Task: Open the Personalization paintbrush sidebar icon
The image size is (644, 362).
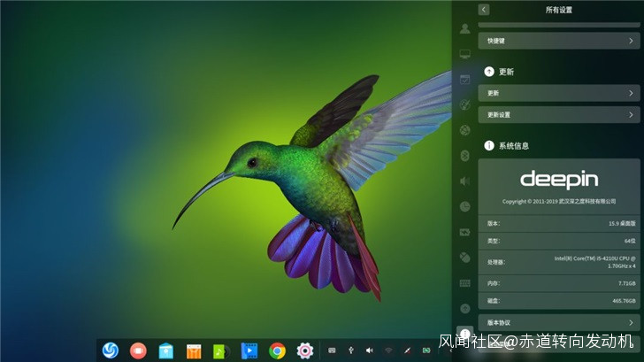Action: pos(465,104)
